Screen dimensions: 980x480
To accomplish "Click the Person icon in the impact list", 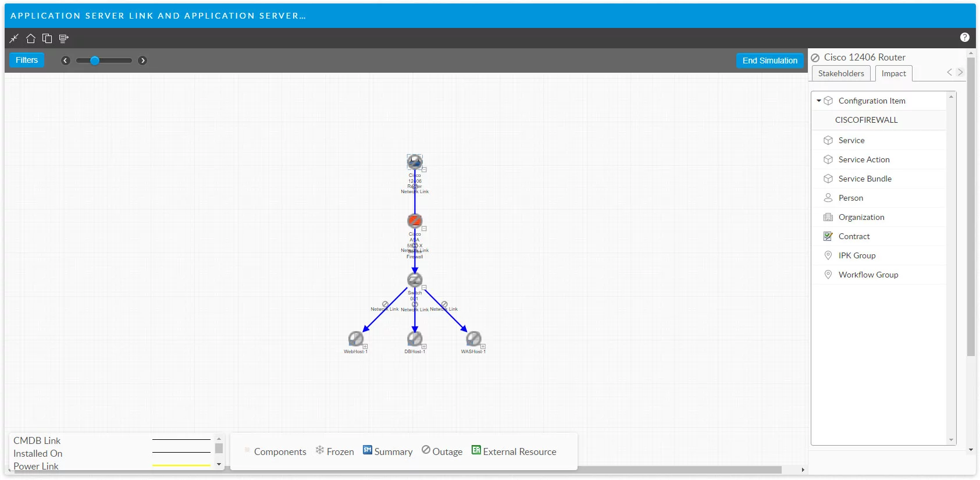I will (x=828, y=198).
